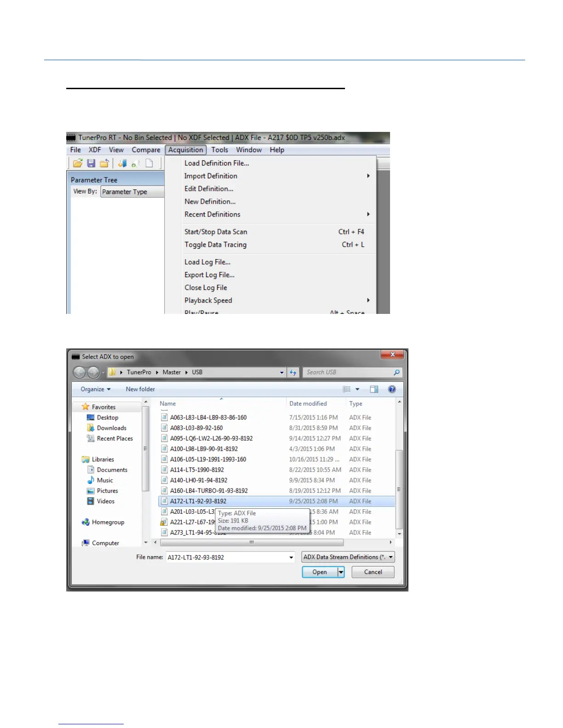563x728 pixels.
Task: Open the XDF menu
Action: (x=95, y=150)
